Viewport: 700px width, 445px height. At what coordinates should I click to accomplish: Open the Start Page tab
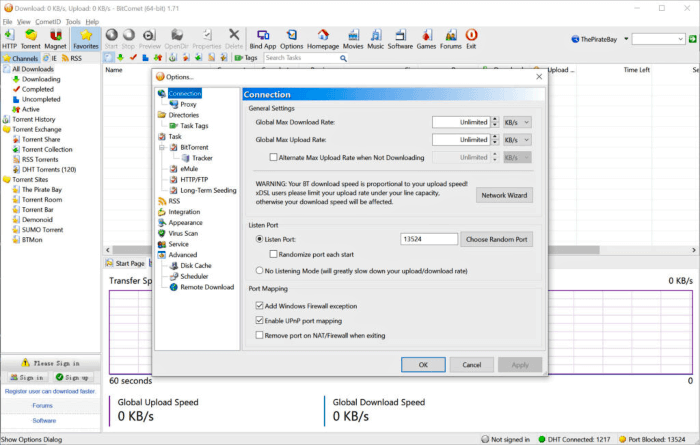(125, 263)
